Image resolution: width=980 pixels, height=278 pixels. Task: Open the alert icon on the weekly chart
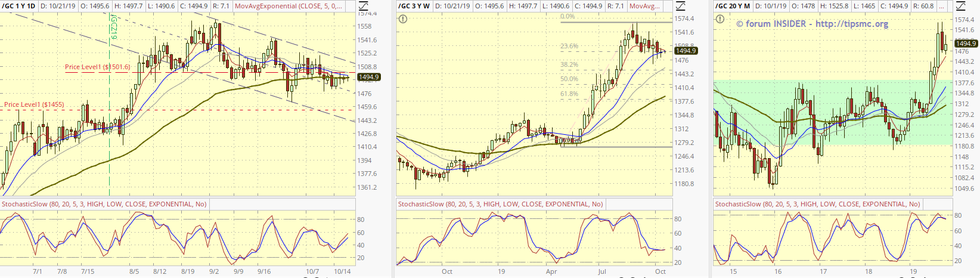404,19
